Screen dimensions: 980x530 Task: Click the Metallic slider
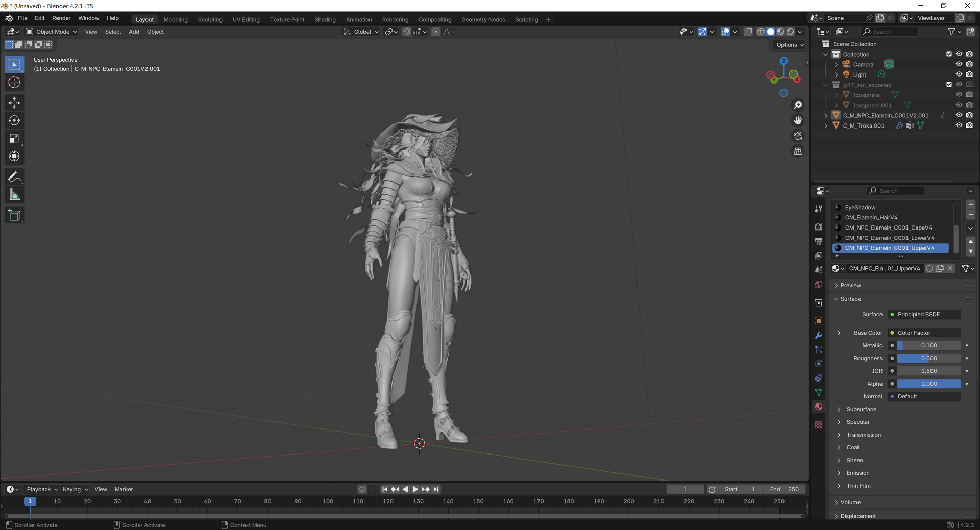click(929, 345)
